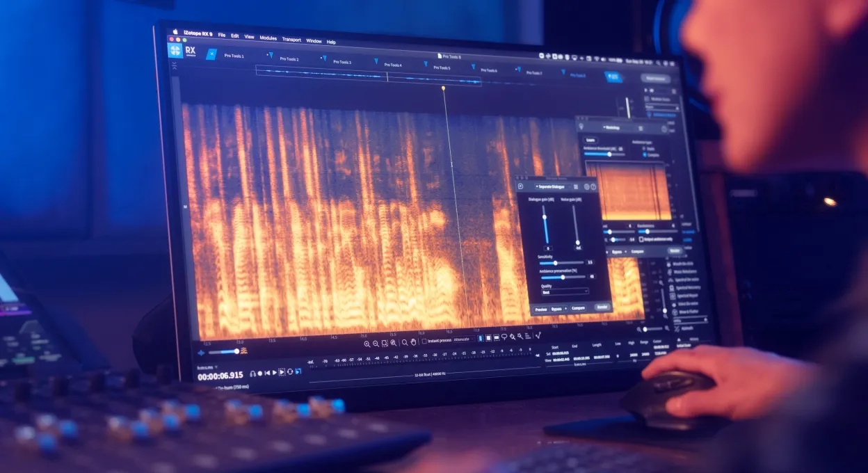This screenshot has height=473, width=868.
Task: Click Render in Ambience Match window
Action: 675,250
